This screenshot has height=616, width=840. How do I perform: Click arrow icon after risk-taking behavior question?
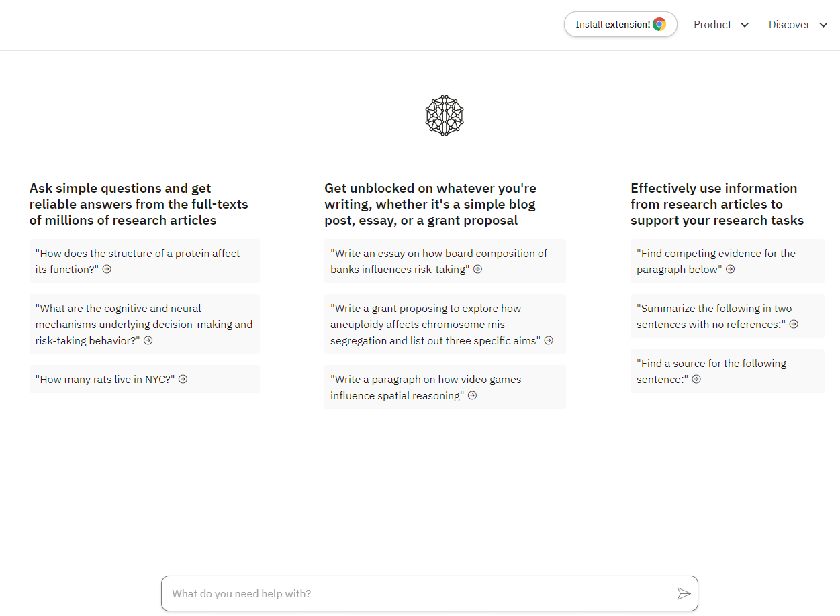point(148,340)
